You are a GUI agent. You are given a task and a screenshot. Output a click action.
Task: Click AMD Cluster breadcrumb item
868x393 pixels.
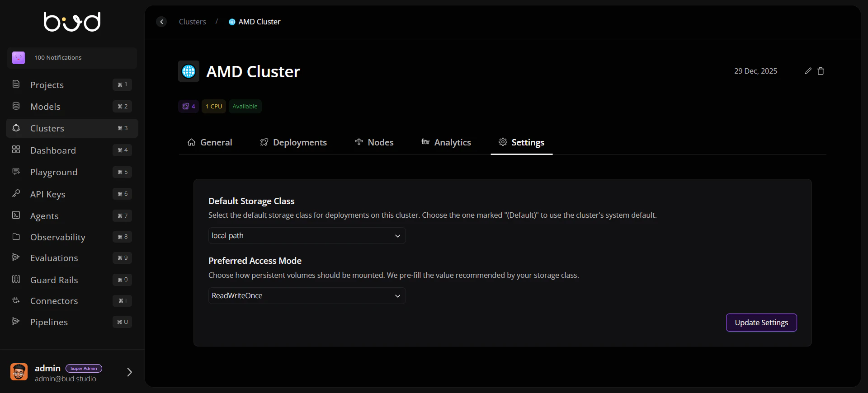click(x=255, y=22)
